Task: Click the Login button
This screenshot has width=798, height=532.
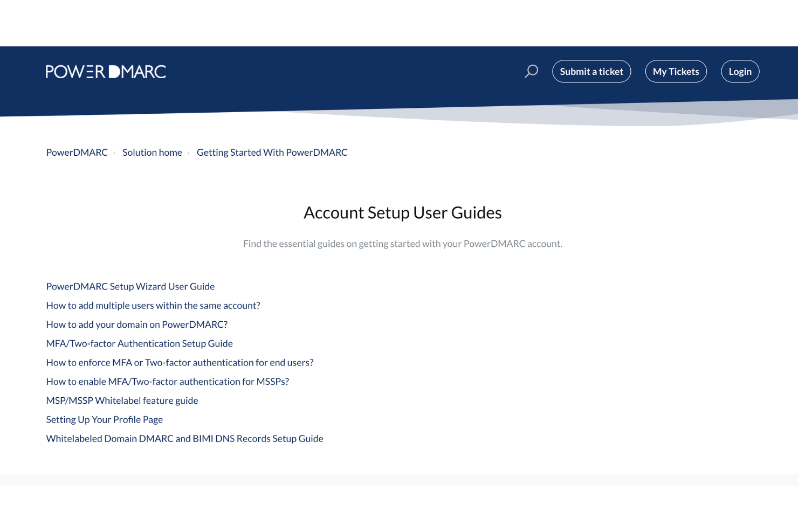Action: coord(740,71)
